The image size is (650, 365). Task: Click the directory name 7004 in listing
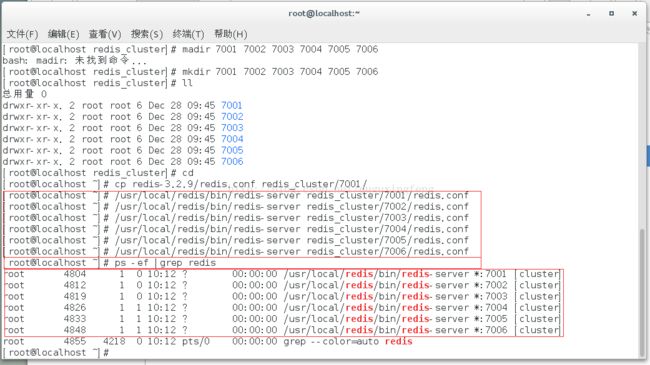tap(232, 139)
